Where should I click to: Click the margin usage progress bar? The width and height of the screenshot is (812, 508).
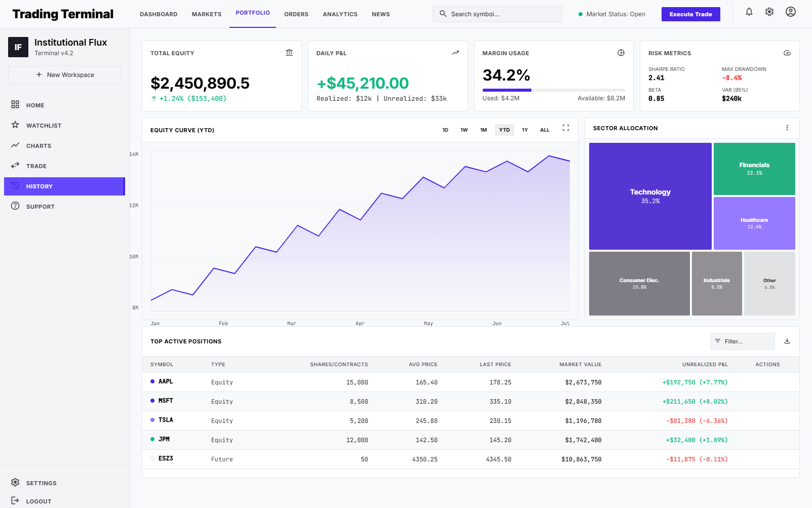(554, 90)
